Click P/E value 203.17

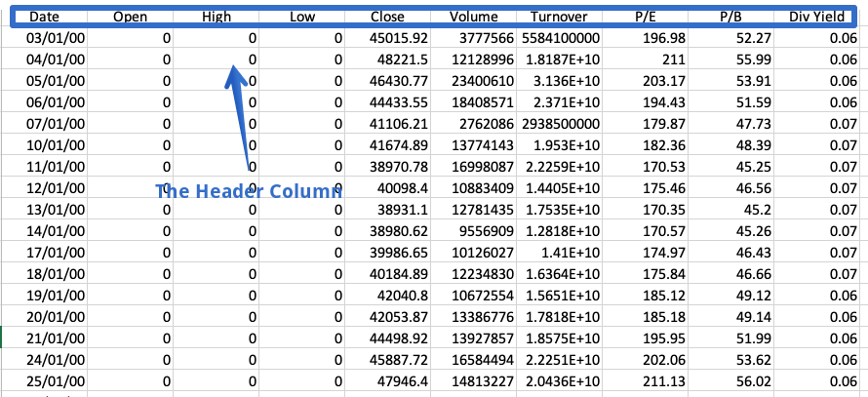(645, 81)
